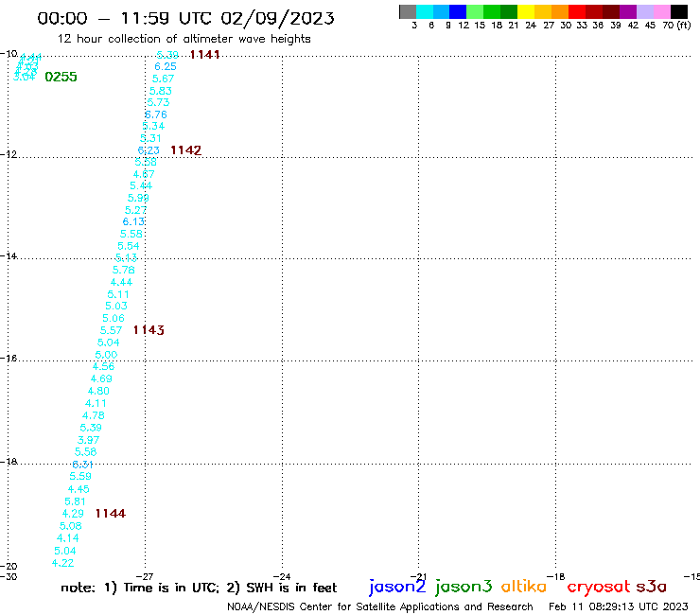Screen dimensions: 700x615
Task: Click the 6.76 wave height reading
Action: pyautogui.click(x=155, y=114)
